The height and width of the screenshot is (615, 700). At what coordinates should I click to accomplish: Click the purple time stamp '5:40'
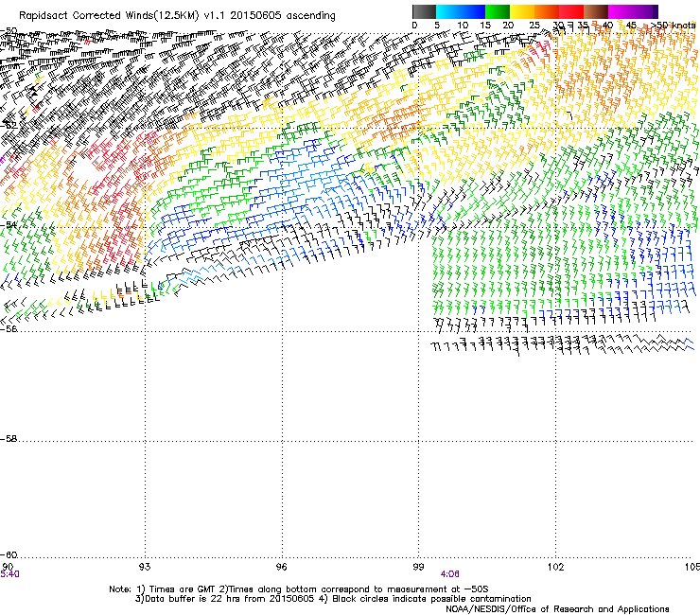(9, 574)
